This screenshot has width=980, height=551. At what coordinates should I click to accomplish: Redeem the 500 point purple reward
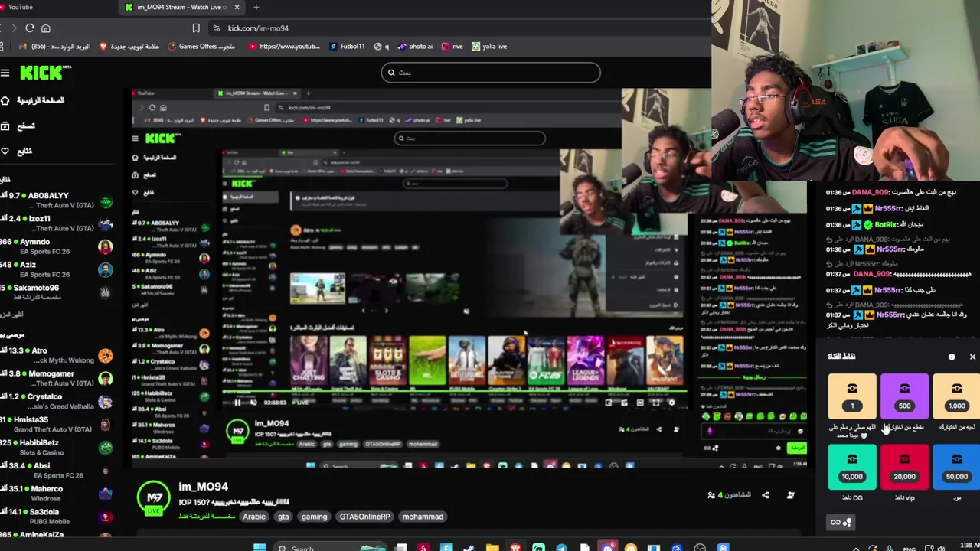[x=904, y=396]
